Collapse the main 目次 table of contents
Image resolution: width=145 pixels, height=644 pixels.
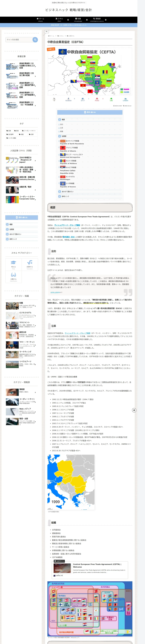coord(90,112)
